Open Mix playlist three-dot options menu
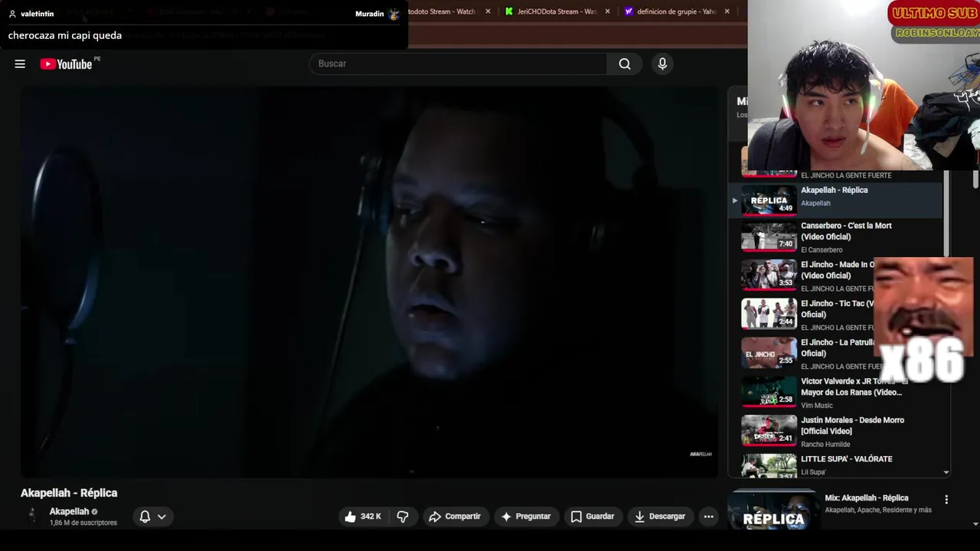 click(946, 499)
